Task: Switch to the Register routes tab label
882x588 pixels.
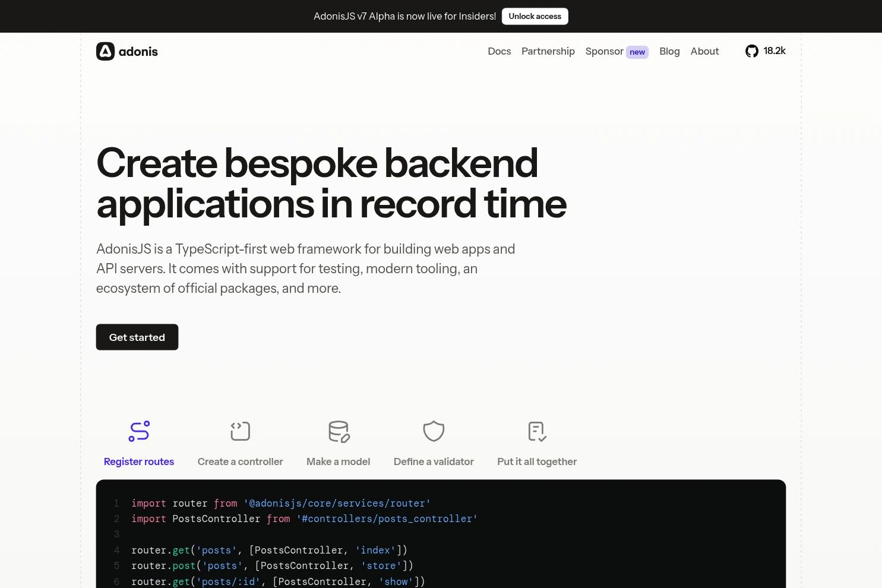Action: [139, 461]
